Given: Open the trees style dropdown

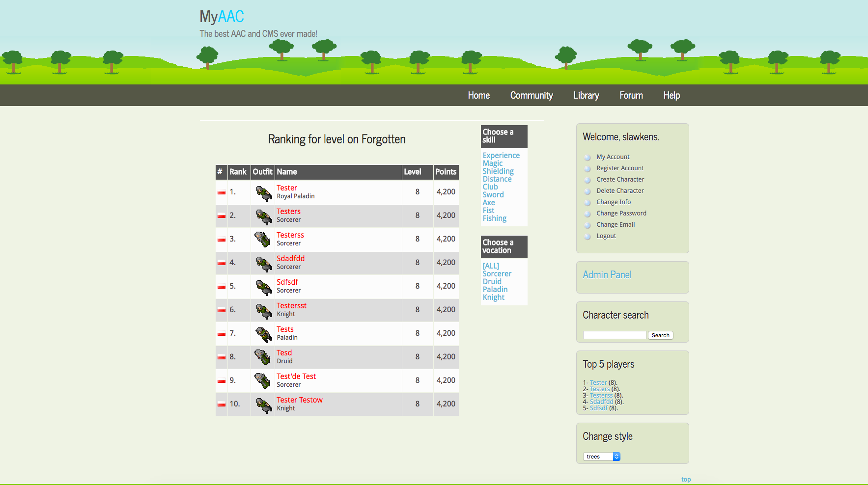Looking at the screenshot, I should tap(602, 457).
